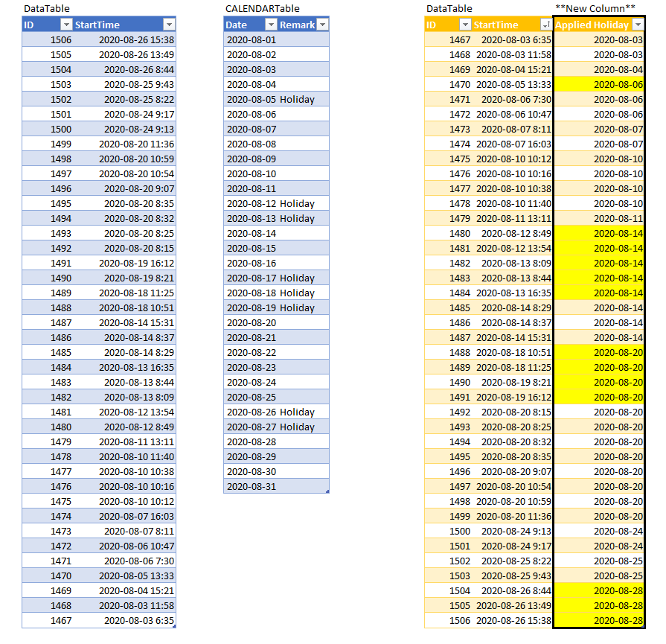
Task: Open StartTime filter dropdown in left DataTable
Action: 169,25
